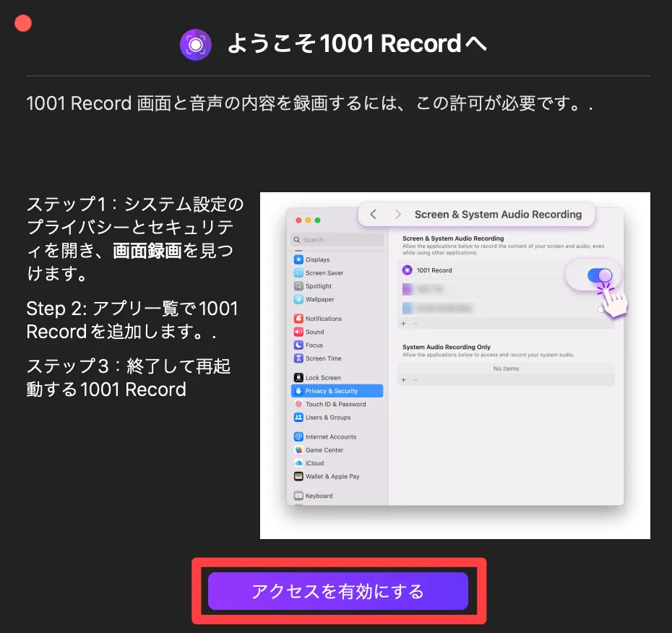Viewport: 672px width, 633px height.
Task: Open Wallpaper from the sidebar icon
Action: (298, 299)
